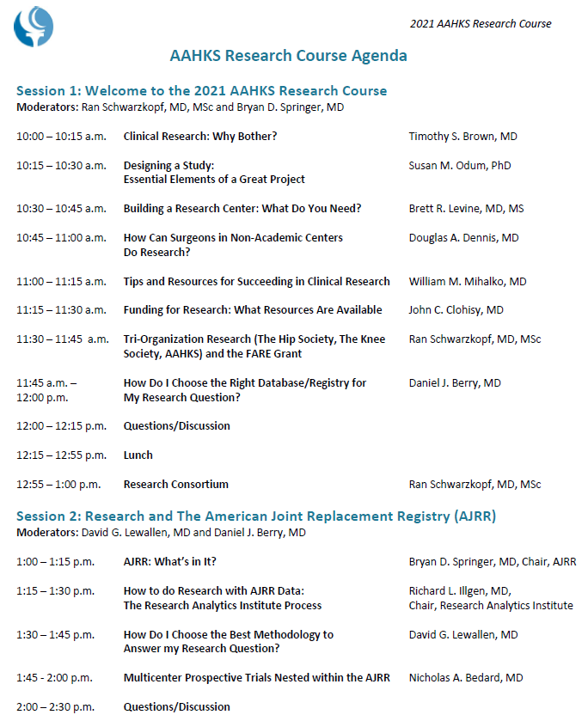Screen dimensions: 588x727
Task: Select 'Funding for Research' talk title
Action: (x=253, y=309)
